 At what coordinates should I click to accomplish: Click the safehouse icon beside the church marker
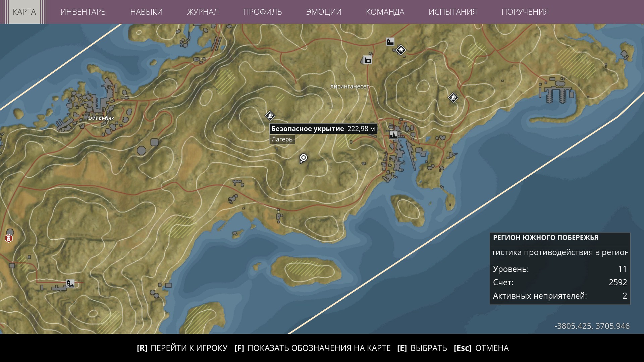click(x=400, y=50)
